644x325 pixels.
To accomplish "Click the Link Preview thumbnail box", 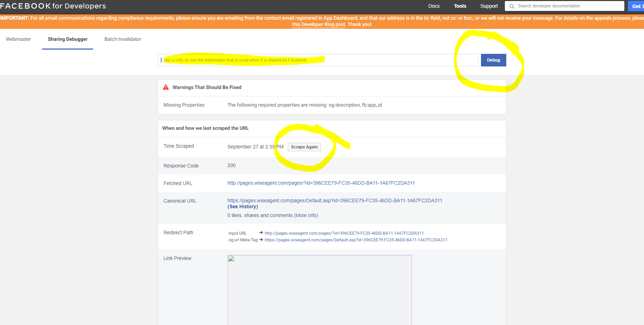I will coord(320,290).
